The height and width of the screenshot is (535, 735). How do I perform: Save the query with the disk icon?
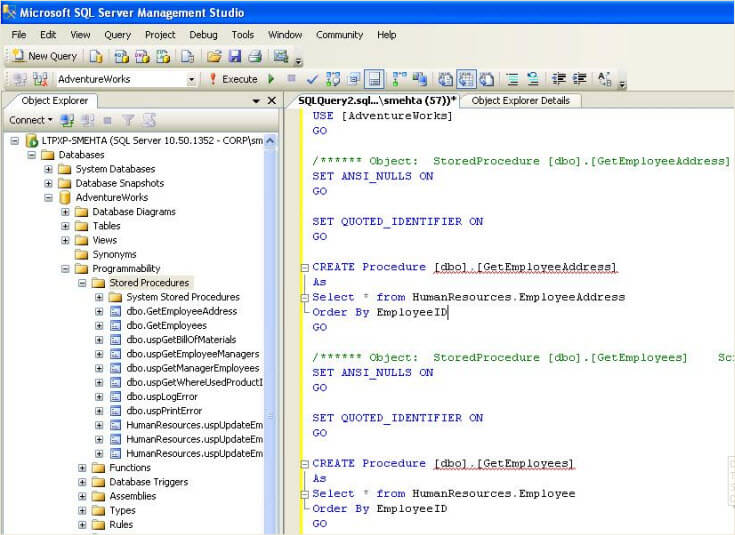pyautogui.click(x=235, y=56)
